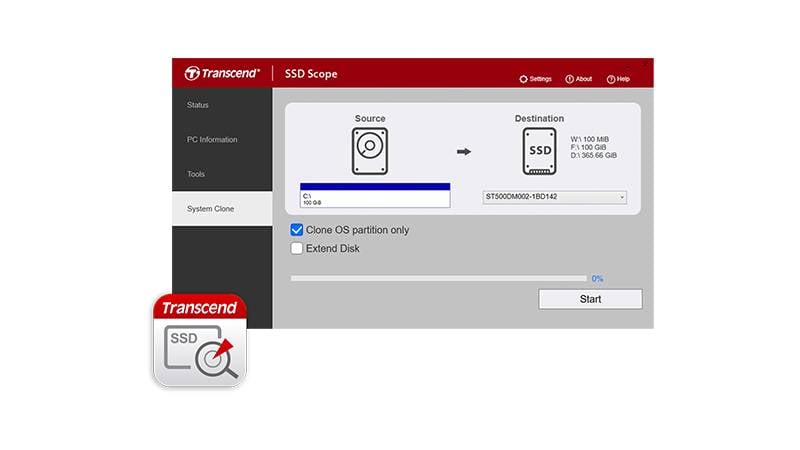
Task: Click the SSD Scope app icon
Action: point(200,340)
